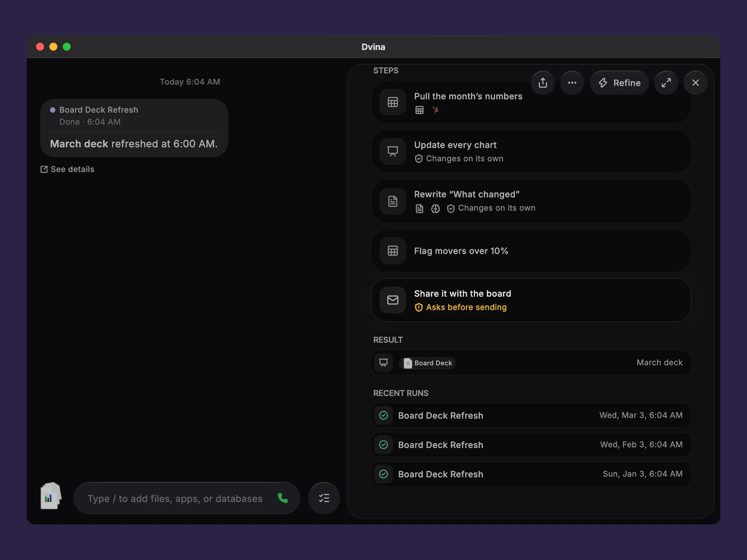Click the HubSpot icon under Pull numbers
Viewport: 747px width, 560px height.
pos(436,110)
